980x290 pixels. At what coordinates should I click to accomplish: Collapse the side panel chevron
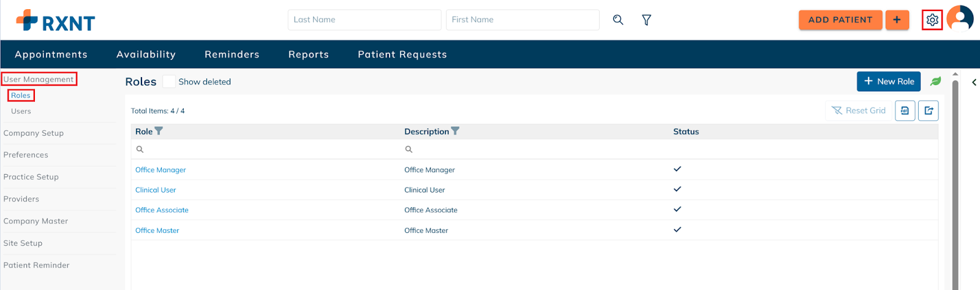(974, 82)
